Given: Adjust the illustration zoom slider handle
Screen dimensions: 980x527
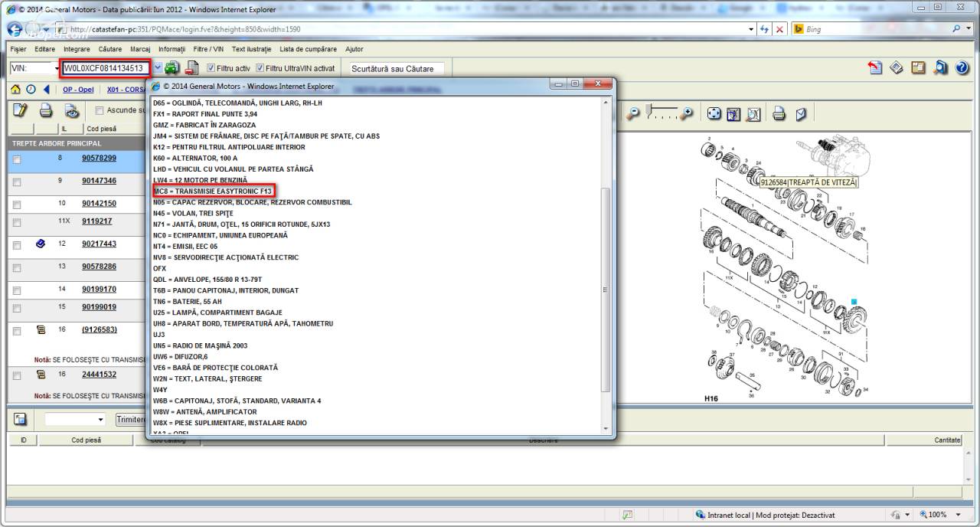Looking at the screenshot, I should point(649,111).
